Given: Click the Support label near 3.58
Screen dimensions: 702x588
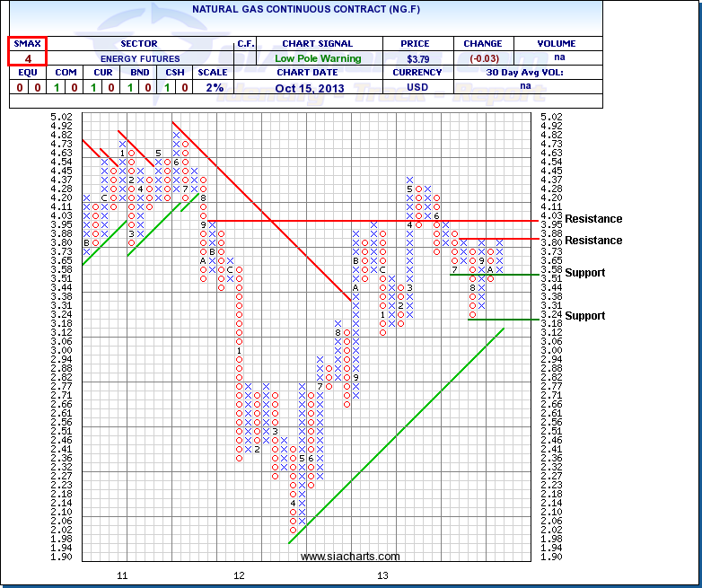Looking at the screenshot, I should pyautogui.click(x=585, y=273).
